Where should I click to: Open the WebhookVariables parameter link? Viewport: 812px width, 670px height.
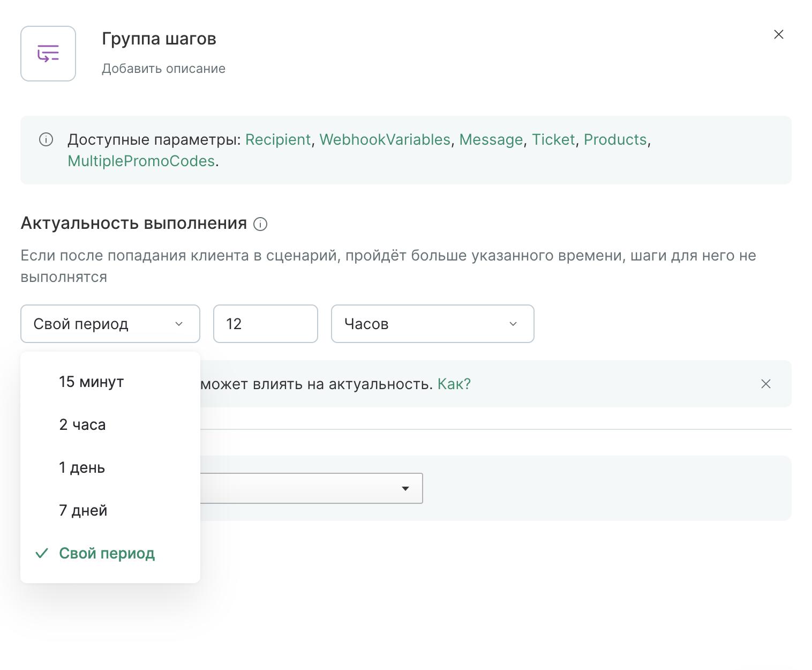pyautogui.click(x=385, y=139)
